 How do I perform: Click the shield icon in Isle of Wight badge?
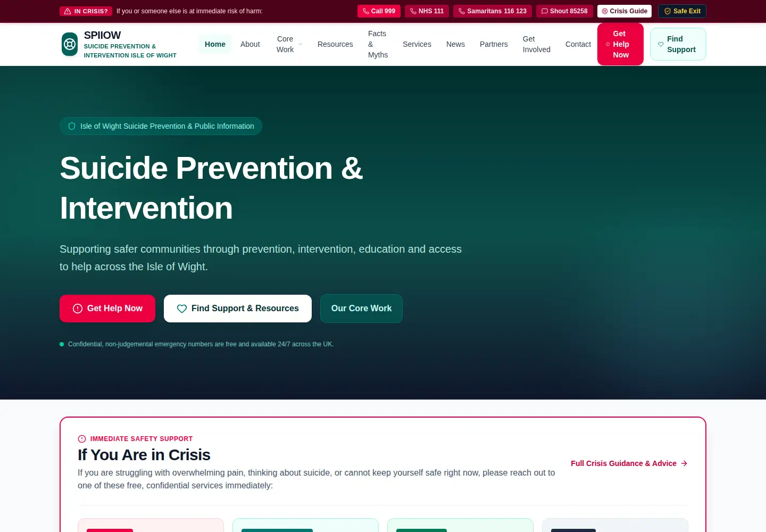[x=72, y=126]
